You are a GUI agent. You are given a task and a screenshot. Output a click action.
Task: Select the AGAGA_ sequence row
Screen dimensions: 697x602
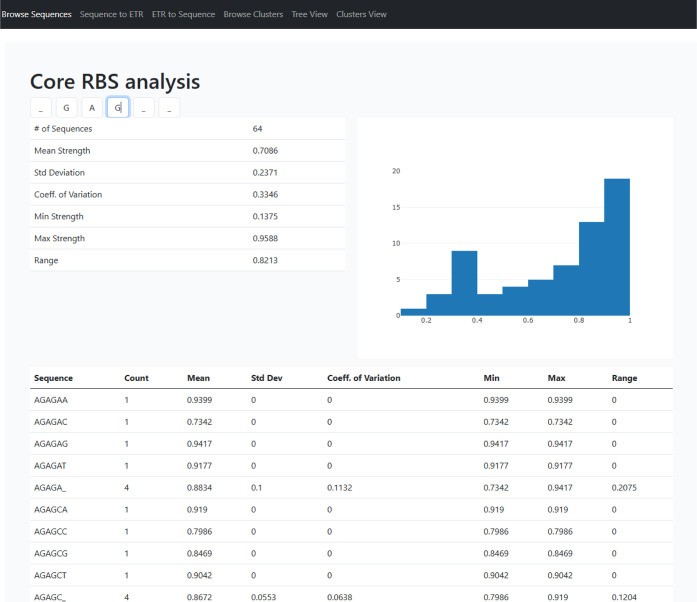click(x=351, y=488)
